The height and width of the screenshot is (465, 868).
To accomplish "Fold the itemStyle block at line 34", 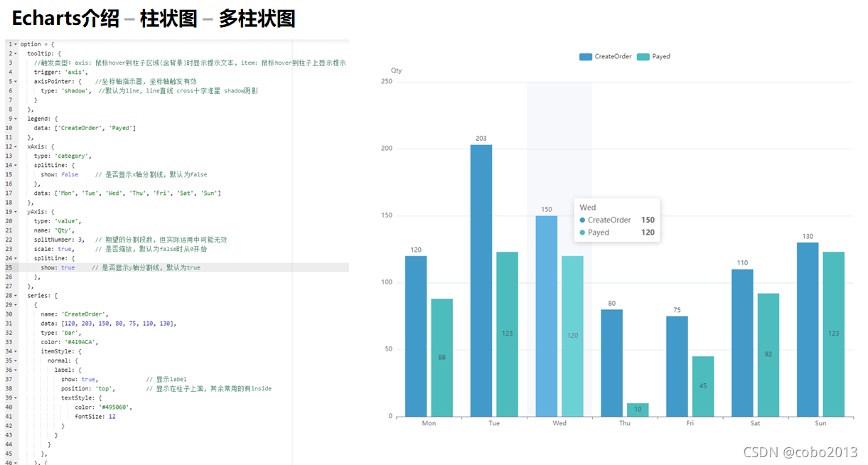I will coord(16,351).
